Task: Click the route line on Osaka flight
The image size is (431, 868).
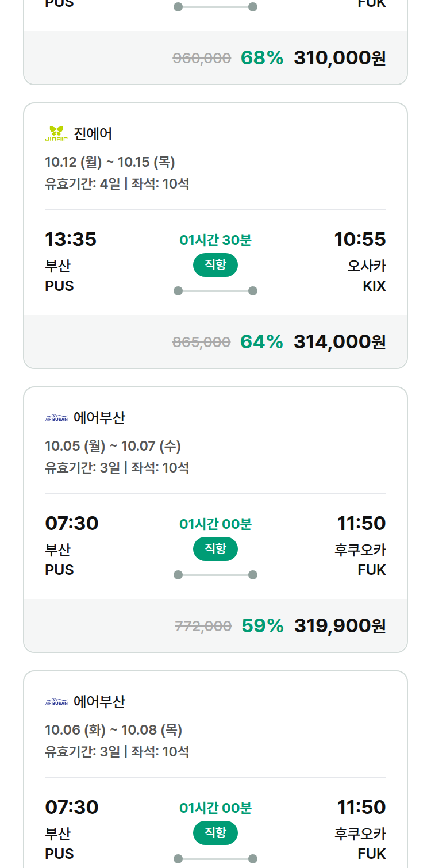Action: [215, 291]
